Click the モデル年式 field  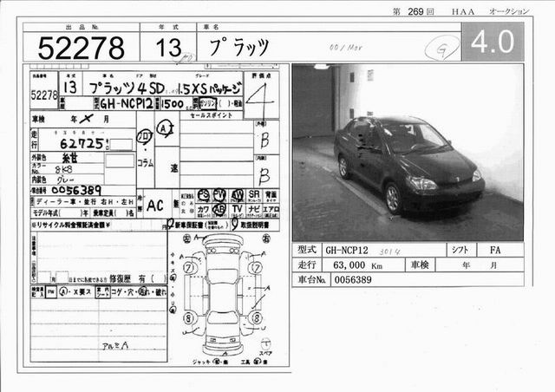[60, 213]
